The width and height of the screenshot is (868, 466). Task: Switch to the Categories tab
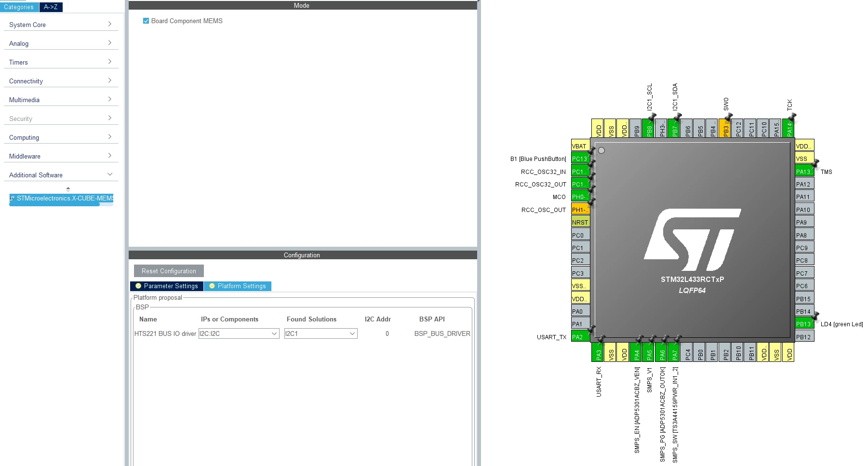(19, 7)
